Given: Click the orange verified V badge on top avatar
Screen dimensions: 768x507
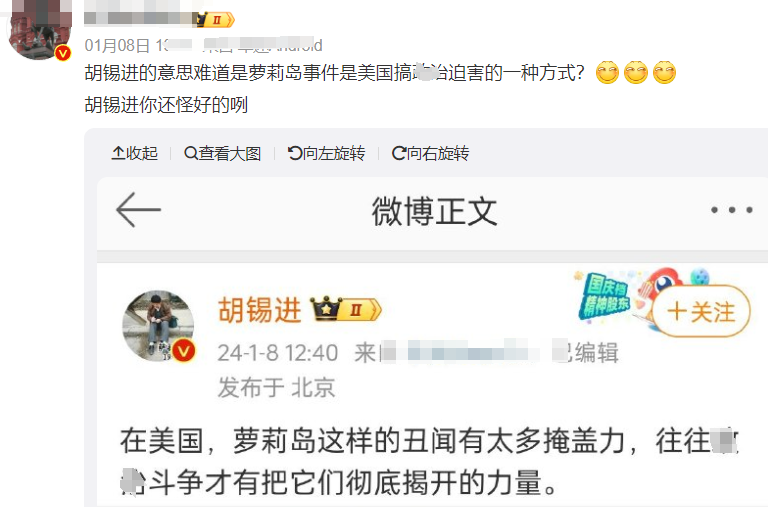Looking at the screenshot, I should tap(63, 52).
